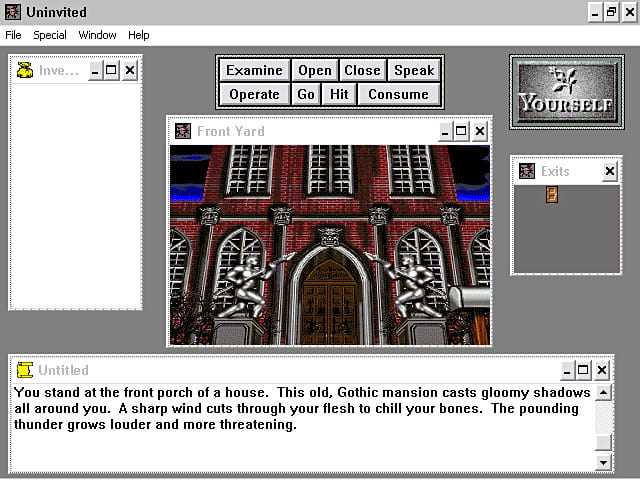Click the mailbox right of the right gargoyle
640x480 pixels.
(469, 298)
